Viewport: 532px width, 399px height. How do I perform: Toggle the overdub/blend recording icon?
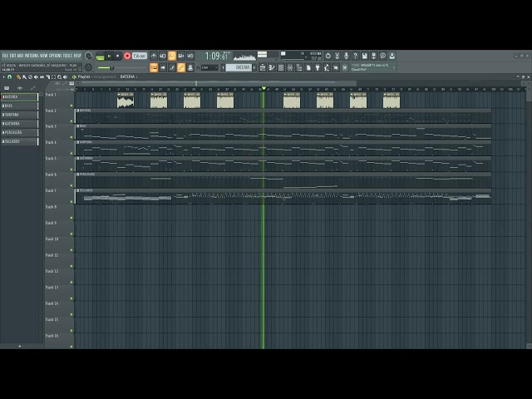(x=181, y=56)
